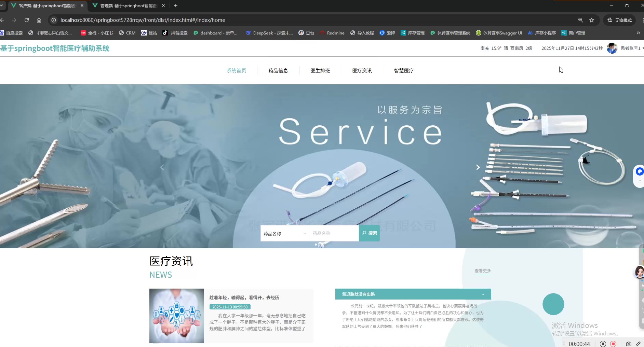
Task: Click the patient avatar picture in header
Action: point(612,48)
